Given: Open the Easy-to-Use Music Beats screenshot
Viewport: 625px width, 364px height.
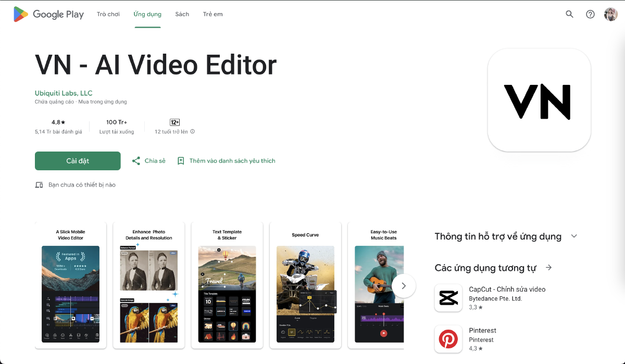Looking at the screenshot, I should [x=376, y=285].
